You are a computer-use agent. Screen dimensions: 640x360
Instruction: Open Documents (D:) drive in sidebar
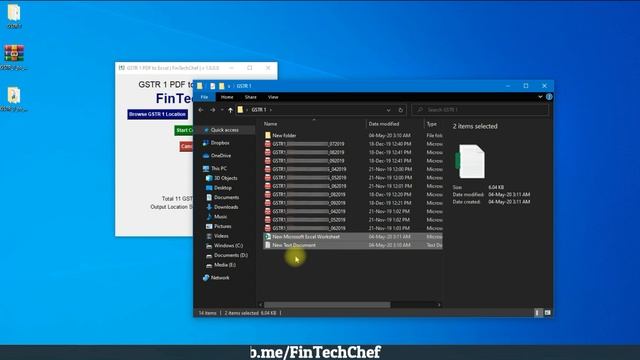click(231, 255)
